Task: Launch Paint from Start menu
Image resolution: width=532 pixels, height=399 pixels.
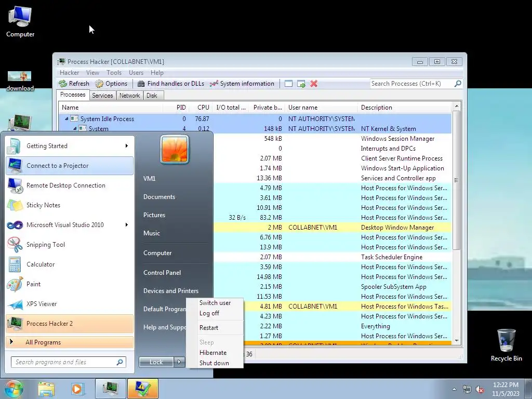Action: (70, 284)
